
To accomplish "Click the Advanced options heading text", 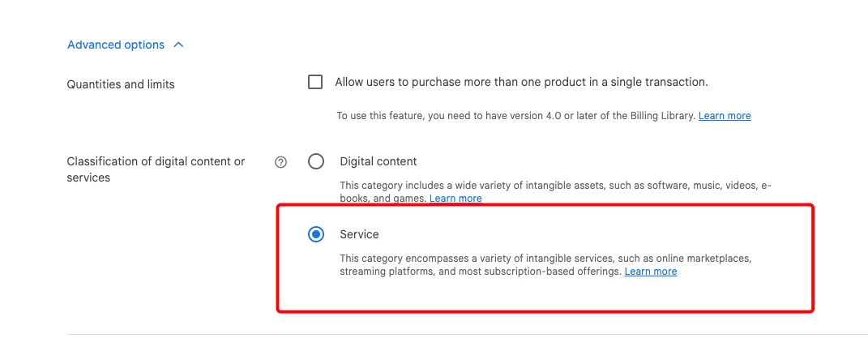I will click(x=116, y=45).
